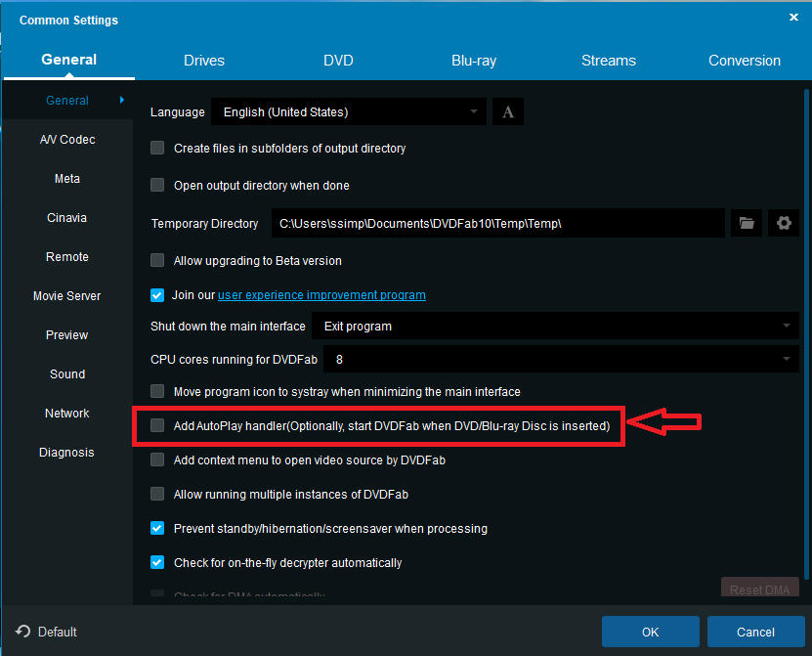
Task: Click the arrow beside General sidebar item
Action: point(122,100)
